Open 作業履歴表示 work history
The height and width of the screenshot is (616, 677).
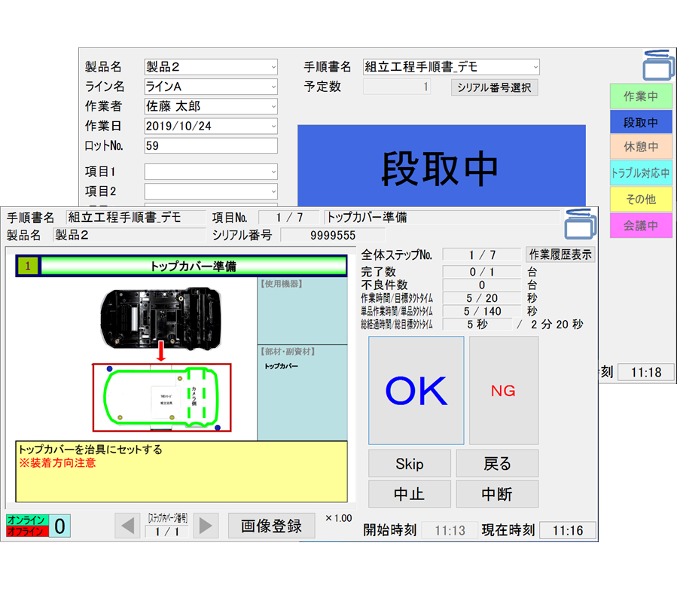point(560,255)
